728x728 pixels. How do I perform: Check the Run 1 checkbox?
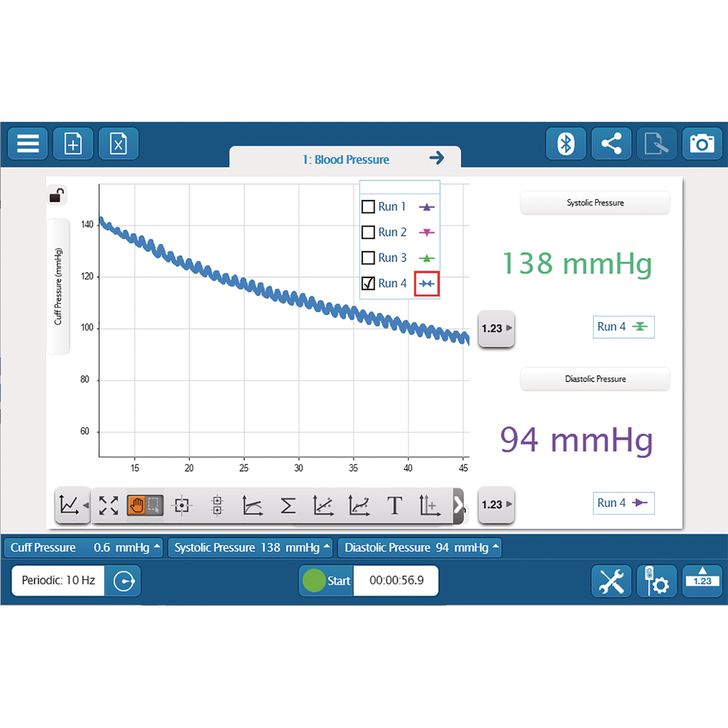(368, 207)
